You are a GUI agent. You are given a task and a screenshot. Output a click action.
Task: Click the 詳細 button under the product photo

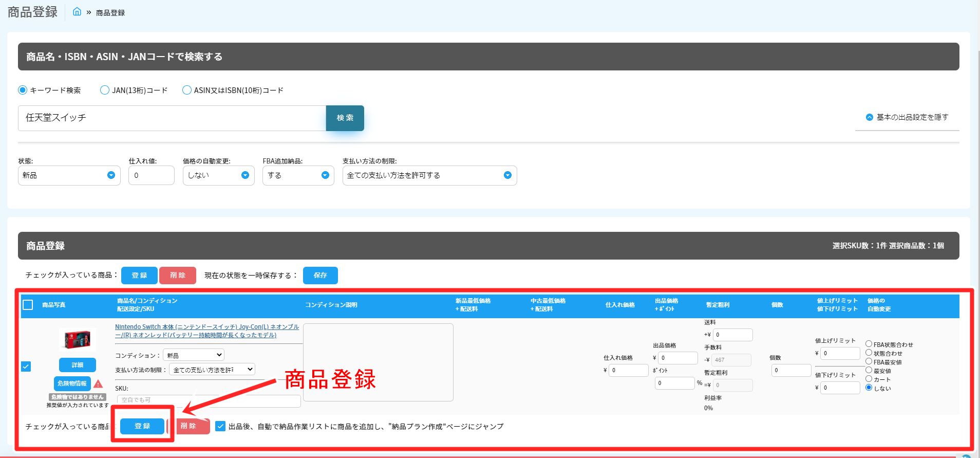[x=77, y=365]
